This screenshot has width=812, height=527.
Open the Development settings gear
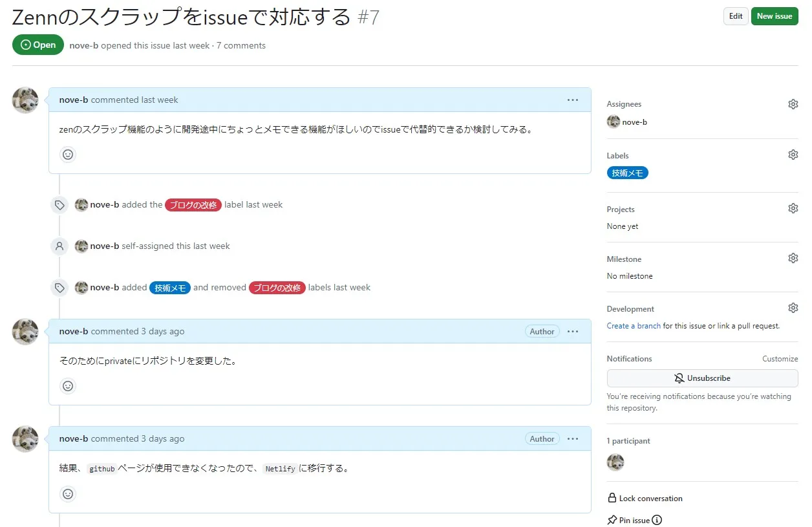coord(793,307)
